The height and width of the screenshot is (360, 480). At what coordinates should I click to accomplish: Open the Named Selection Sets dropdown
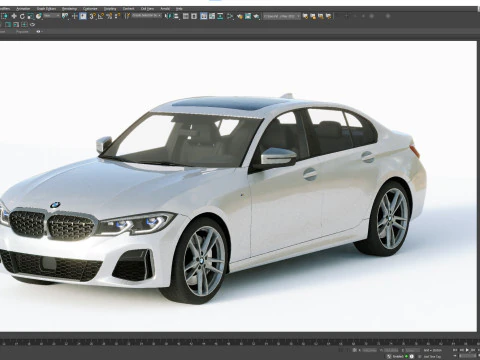click(146, 16)
